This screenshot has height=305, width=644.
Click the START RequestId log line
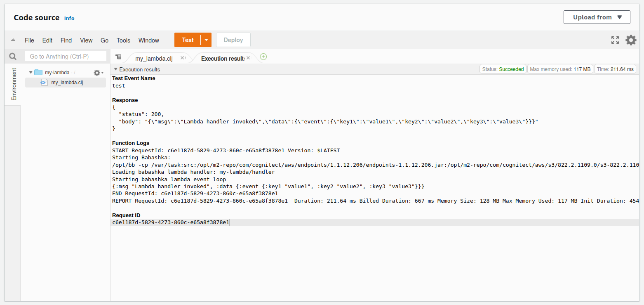226,151
